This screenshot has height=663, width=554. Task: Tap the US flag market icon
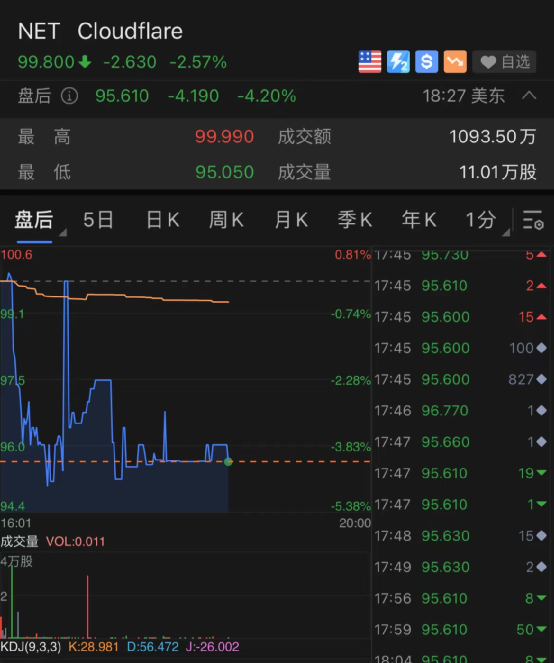pyautogui.click(x=370, y=62)
